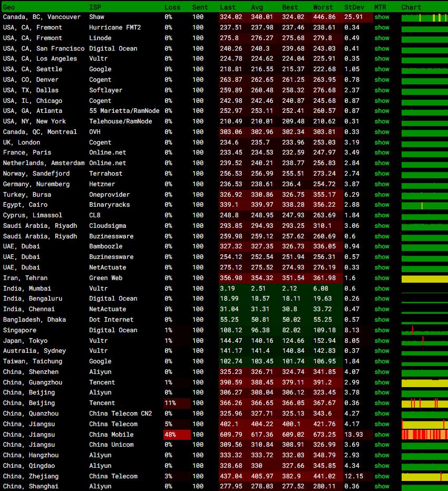Open 'show' for Quanzhou China Telecom CN2

pyautogui.click(x=382, y=413)
